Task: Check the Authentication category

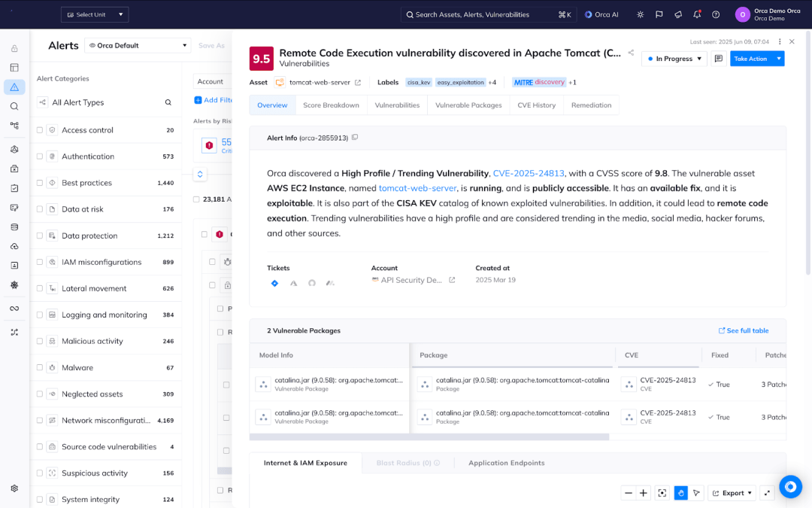Action: point(40,157)
